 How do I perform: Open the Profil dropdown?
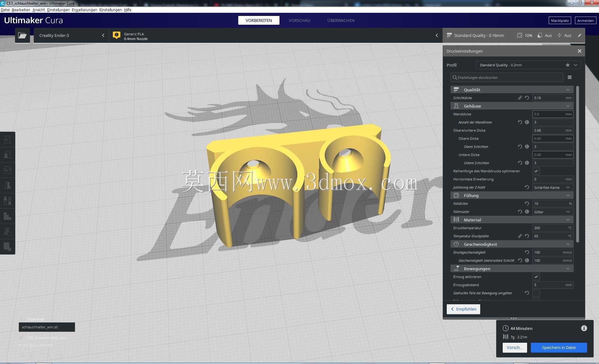click(x=528, y=65)
